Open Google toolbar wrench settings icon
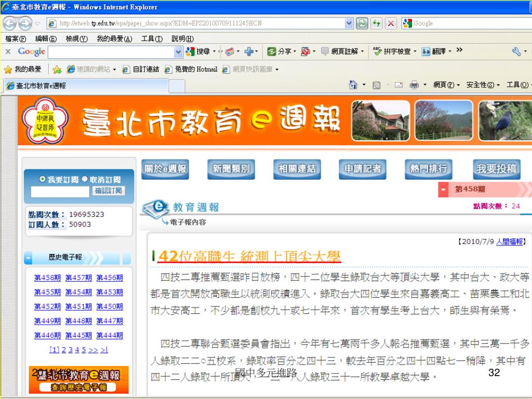This screenshot has height=399, width=532. pyautogui.click(x=516, y=51)
